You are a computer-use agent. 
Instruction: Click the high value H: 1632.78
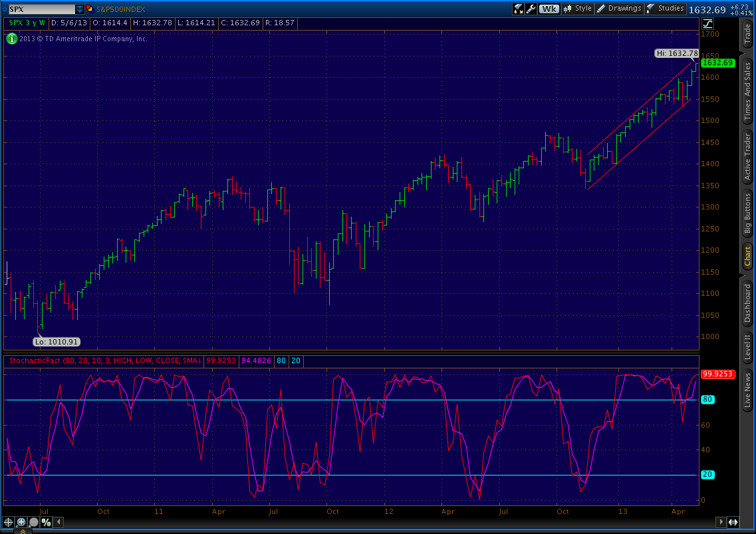pos(152,23)
